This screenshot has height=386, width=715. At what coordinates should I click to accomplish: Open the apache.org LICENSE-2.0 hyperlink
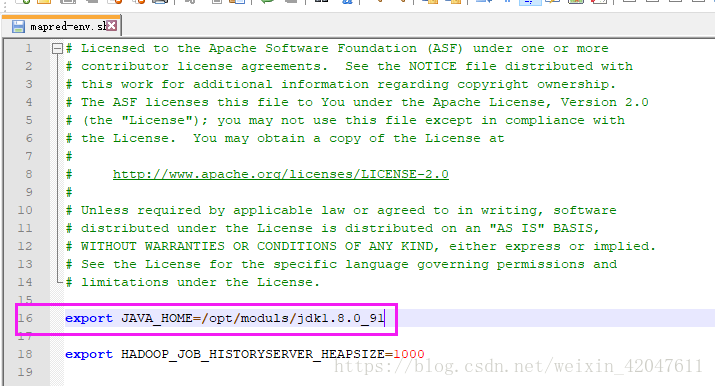click(280, 174)
